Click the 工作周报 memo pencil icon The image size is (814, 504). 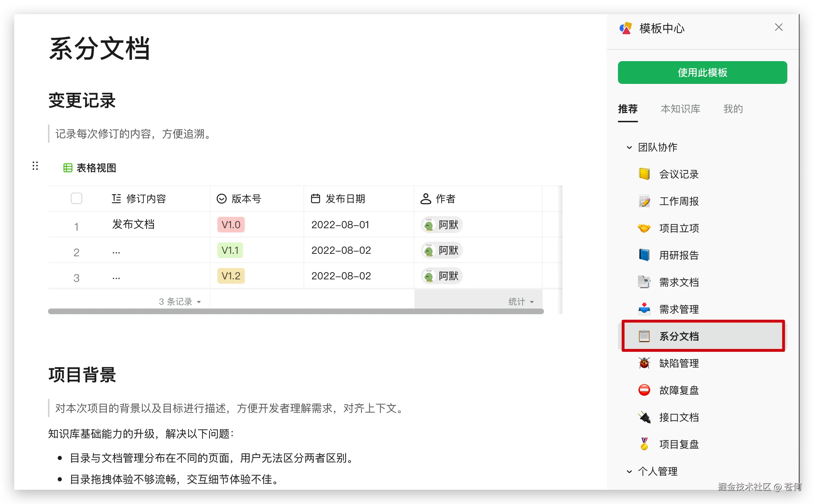click(644, 201)
